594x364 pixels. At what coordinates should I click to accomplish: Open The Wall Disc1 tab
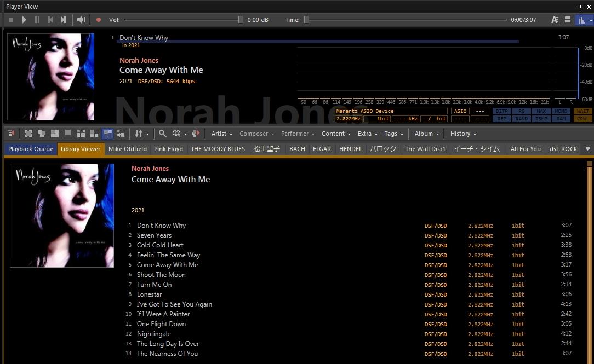point(425,149)
